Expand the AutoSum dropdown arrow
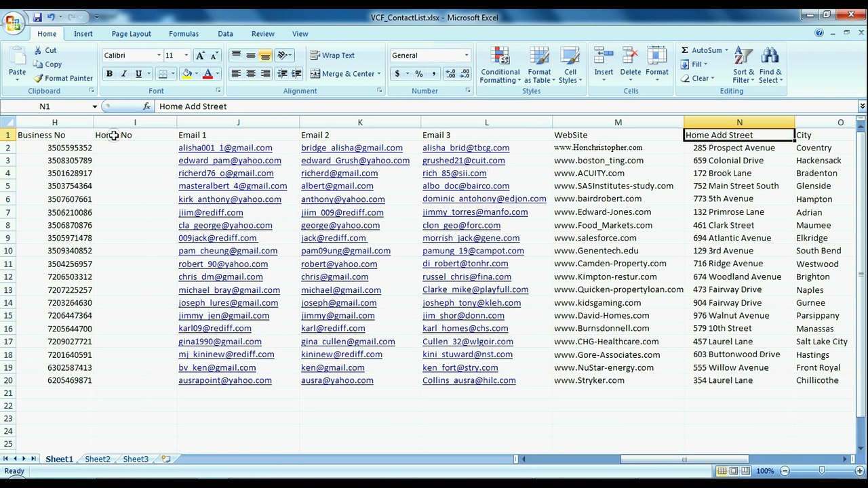 pos(726,50)
